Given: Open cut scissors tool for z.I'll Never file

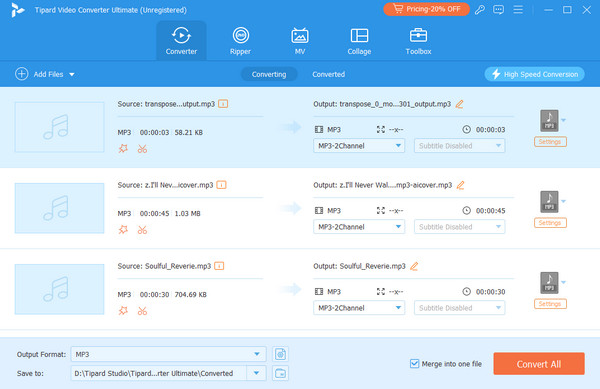Looking at the screenshot, I should tap(142, 230).
